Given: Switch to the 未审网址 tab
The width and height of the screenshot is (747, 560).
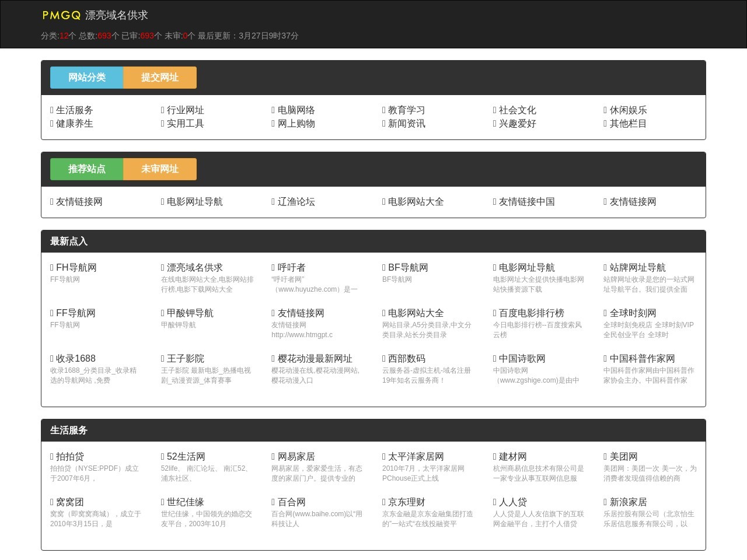Looking at the screenshot, I should [x=159, y=169].
